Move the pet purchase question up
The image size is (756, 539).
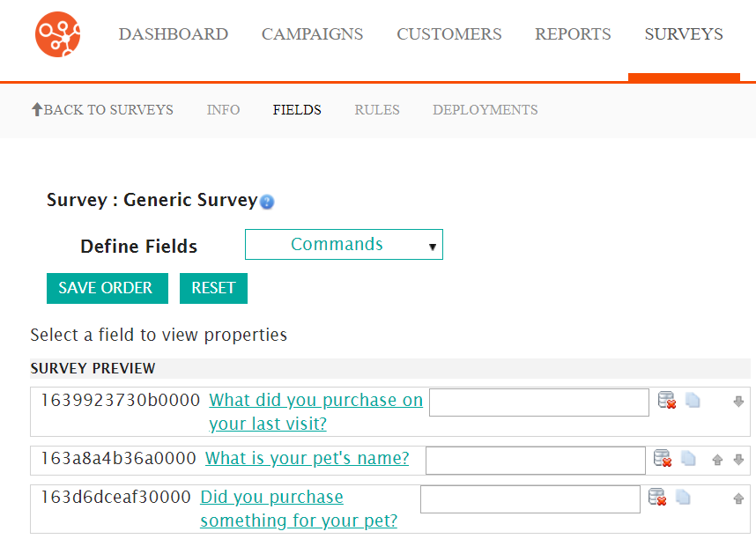point(738,498)
